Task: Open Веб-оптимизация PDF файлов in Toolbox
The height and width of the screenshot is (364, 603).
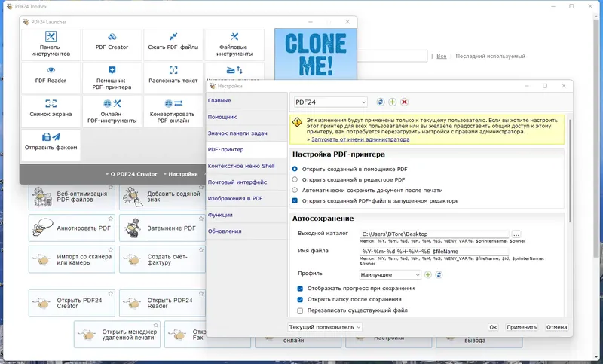Action: 72,197
